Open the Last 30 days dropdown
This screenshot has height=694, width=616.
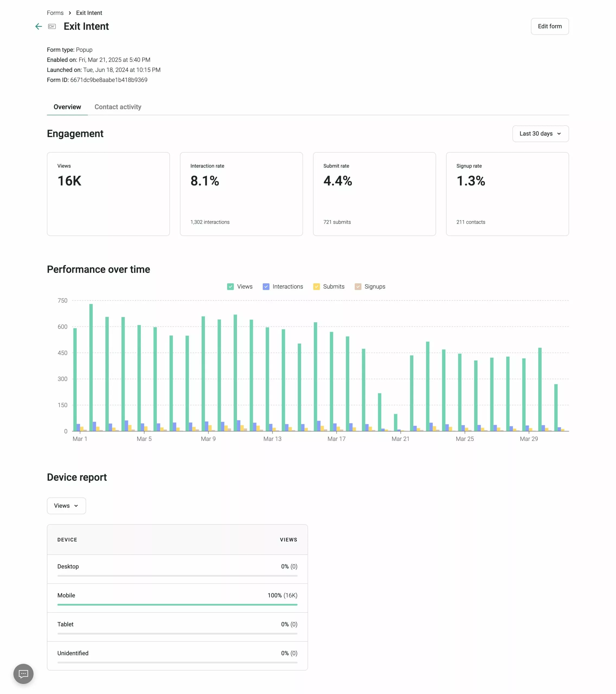point(540,133)
